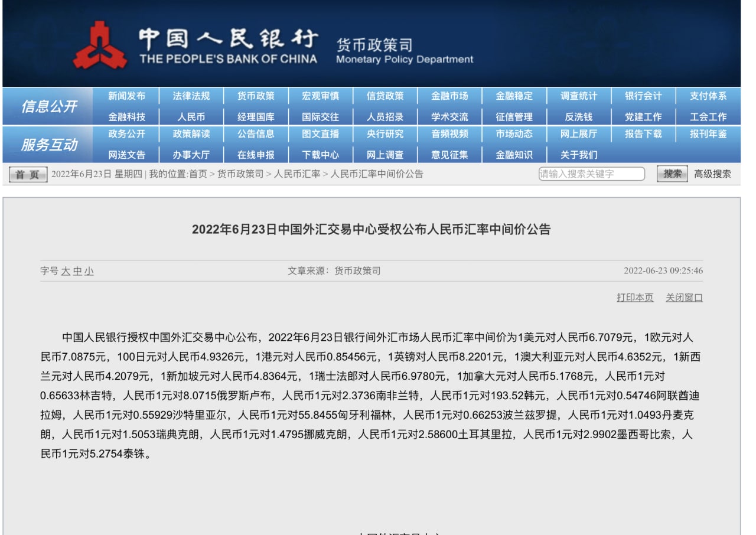Click the 首页 home button
756x535 pixels.
[28, 174]
